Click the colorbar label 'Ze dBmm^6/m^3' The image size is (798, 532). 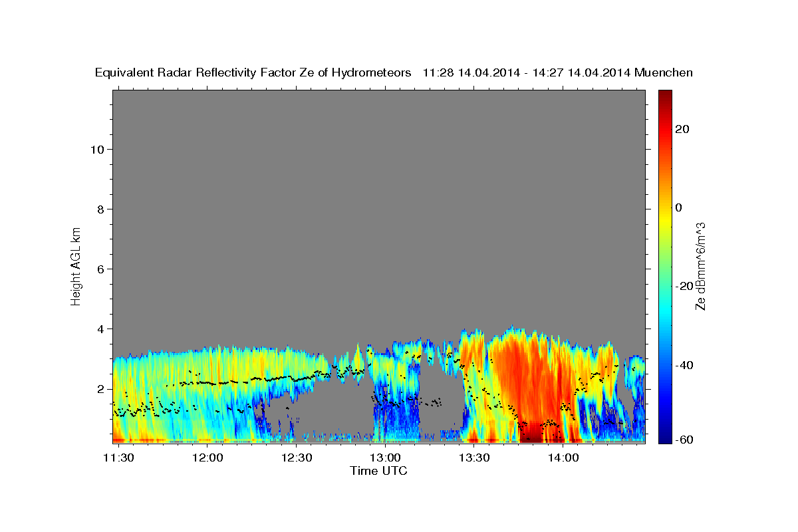700,266
